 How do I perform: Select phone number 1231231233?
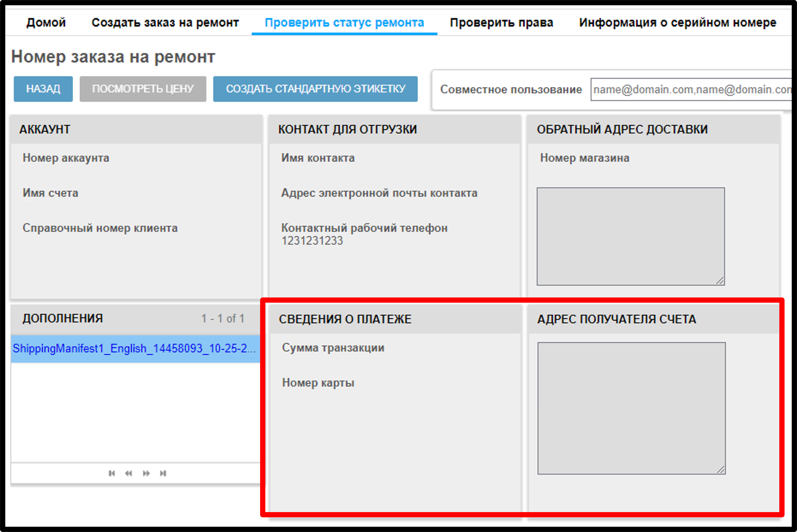[312, 241]
